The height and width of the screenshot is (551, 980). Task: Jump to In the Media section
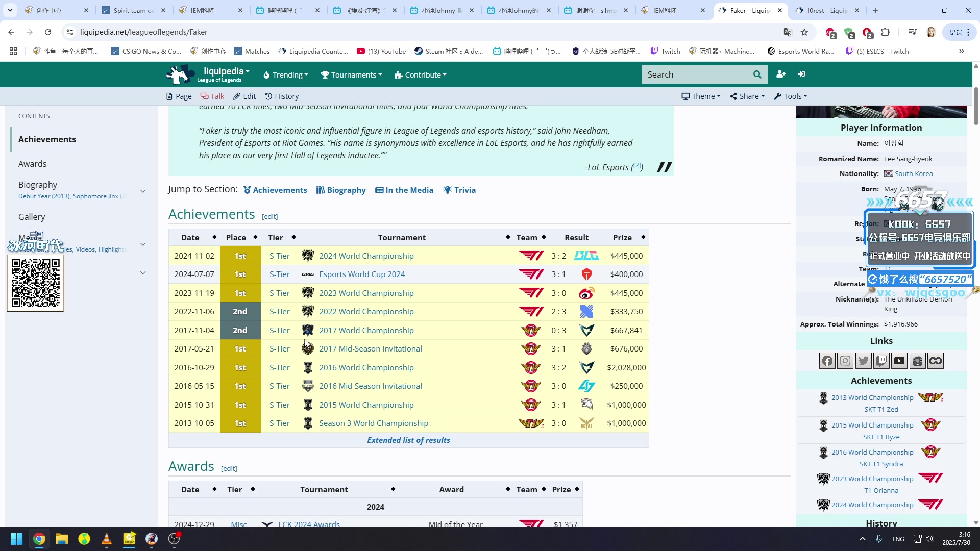[404, 190]
